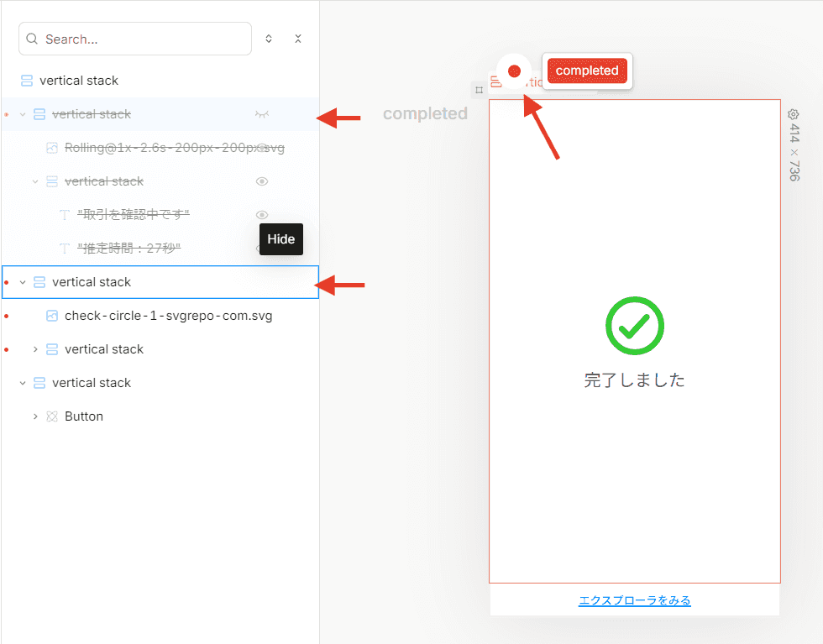Click the "414 × 736" artboard size label
The image size is (823, 644).
click(x=794, y=153)
